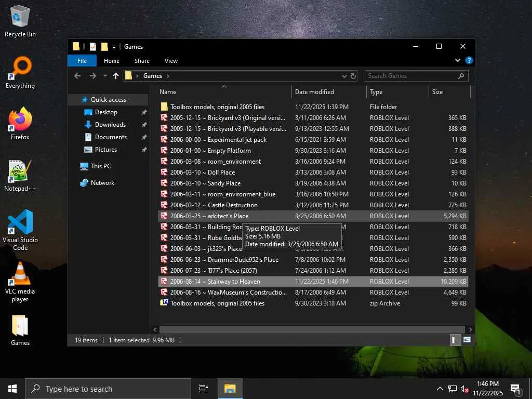This screenshot has height=399, width=532.
Task: Click root chevron before Games in address bar
Action: pos(137,76)
